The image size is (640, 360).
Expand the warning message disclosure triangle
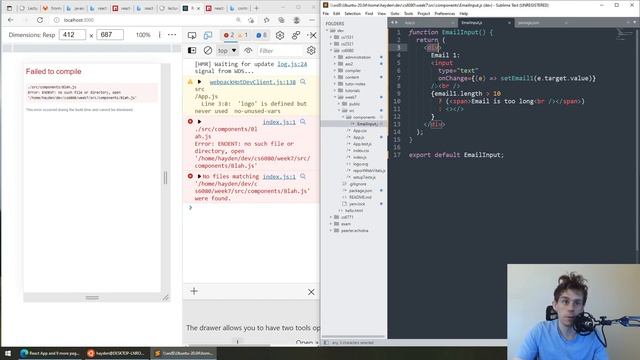[x=200, y=82]
